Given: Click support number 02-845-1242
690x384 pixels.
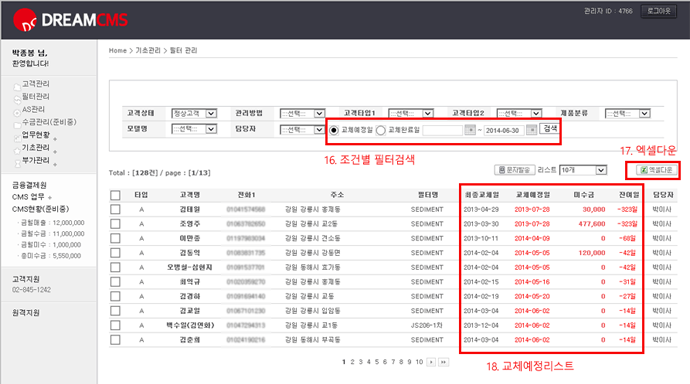Looking at the screenshot, I should point(31,290).
